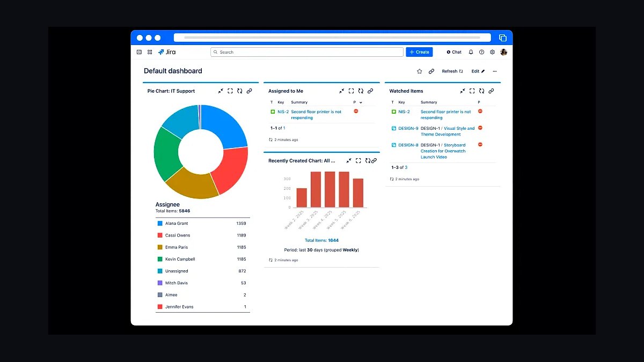The image size is (644, 362).
Task: Open the DESIGN-9 issue key
Action: click(408, 128)
